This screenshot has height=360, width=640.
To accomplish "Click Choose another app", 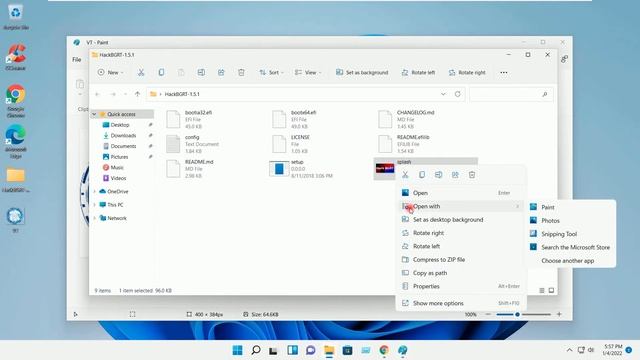I will click(x=571, y=260).
